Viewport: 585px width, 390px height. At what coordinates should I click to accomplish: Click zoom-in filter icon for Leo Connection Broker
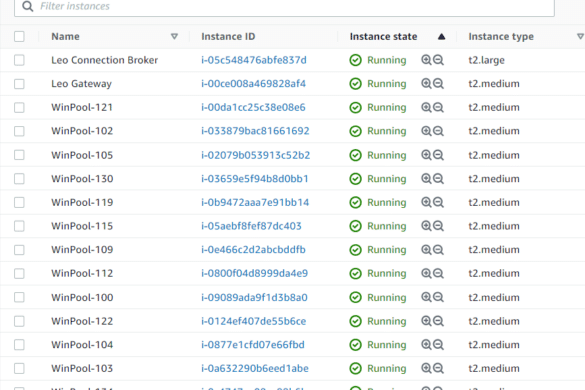426,60
